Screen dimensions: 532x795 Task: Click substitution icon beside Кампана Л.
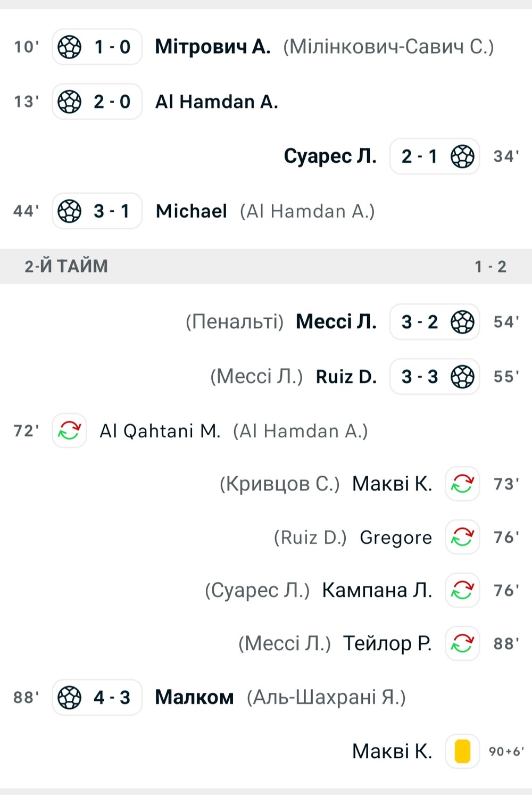click(462, 590)
